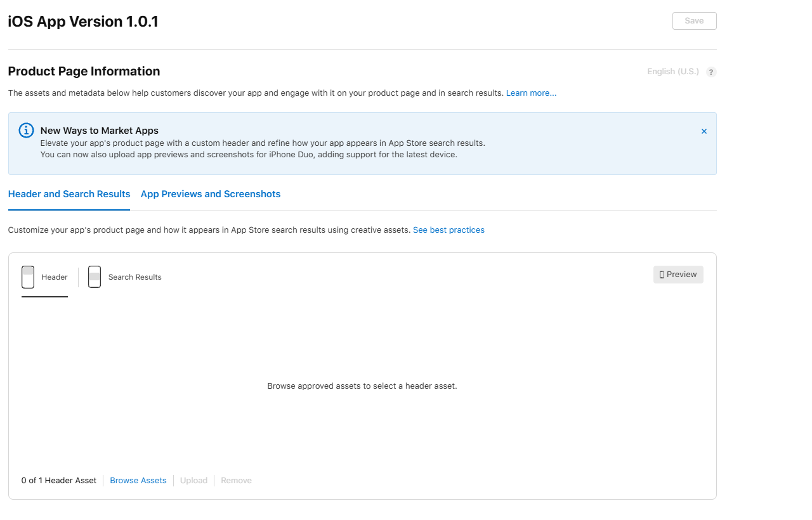Click the 0 of 1 Header Asset text
The height and width of the screenshot is (520, 812).
pos(59,481)
